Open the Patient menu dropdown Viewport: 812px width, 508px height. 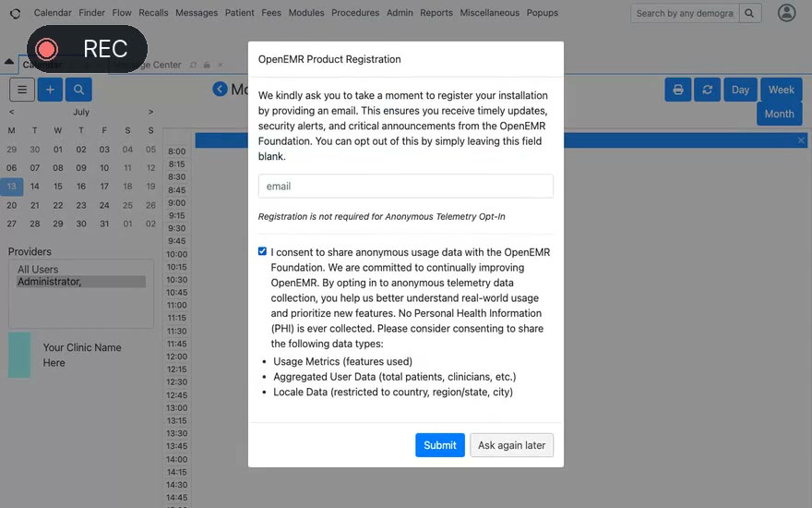[x=239, y=13]
